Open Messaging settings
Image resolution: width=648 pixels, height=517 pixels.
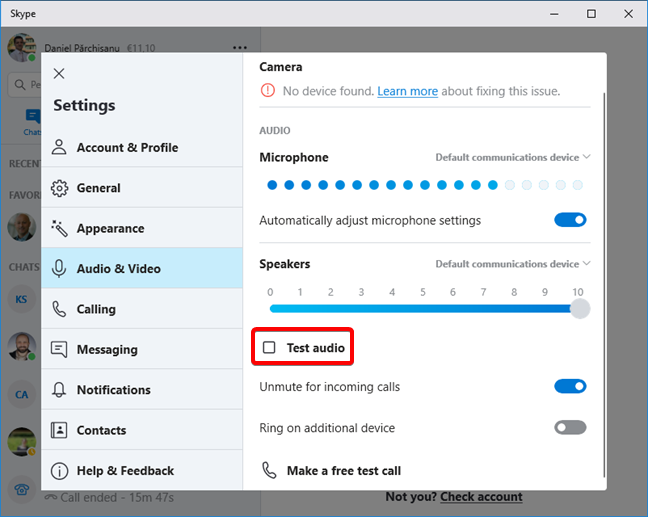[142, 349]
